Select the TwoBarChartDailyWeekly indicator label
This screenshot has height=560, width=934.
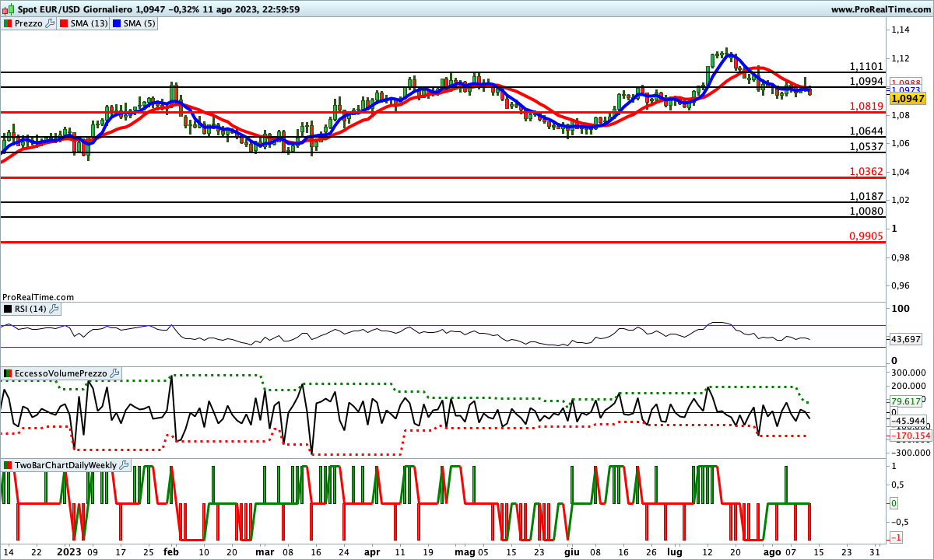coord(66,465)
